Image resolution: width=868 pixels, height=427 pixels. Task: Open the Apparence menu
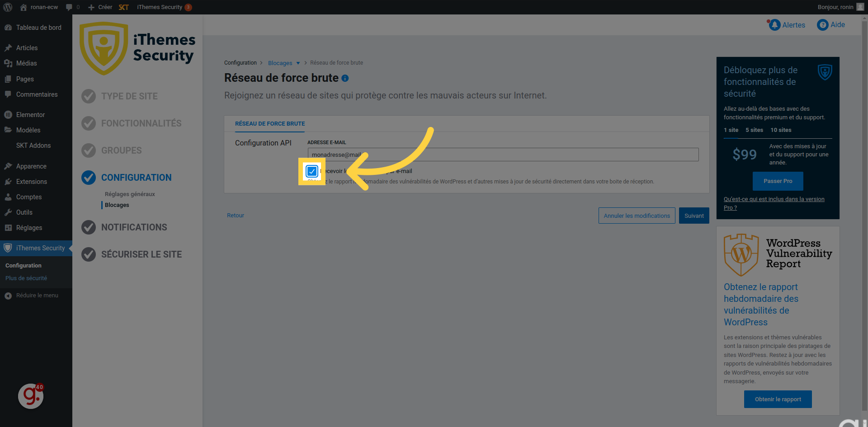point(36,166)
